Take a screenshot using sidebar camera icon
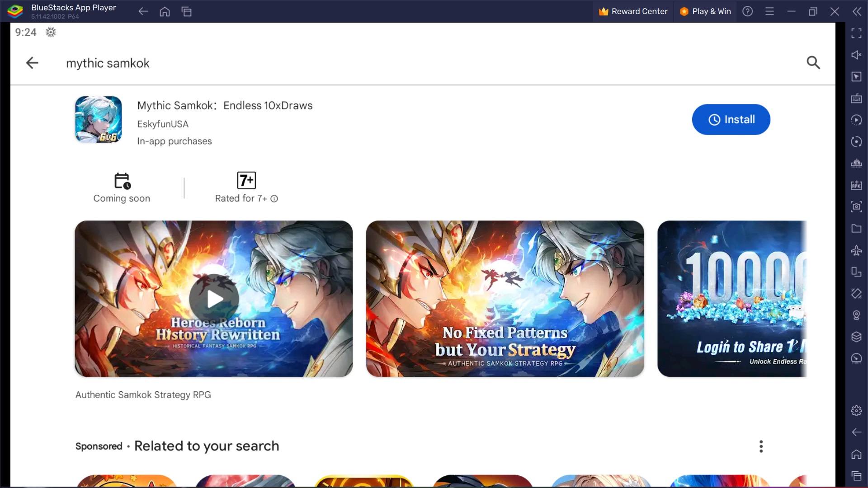The width and height of the screenshot is (868, 488). pos(856,206)
